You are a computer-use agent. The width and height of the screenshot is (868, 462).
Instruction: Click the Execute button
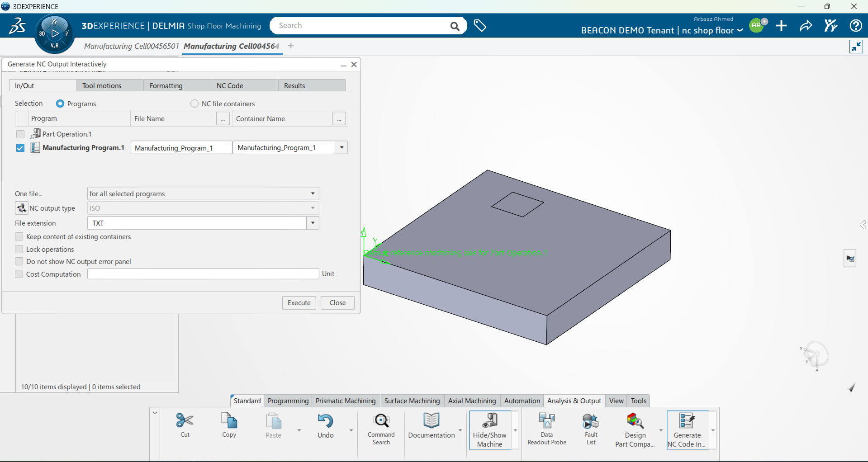[299, 303]
